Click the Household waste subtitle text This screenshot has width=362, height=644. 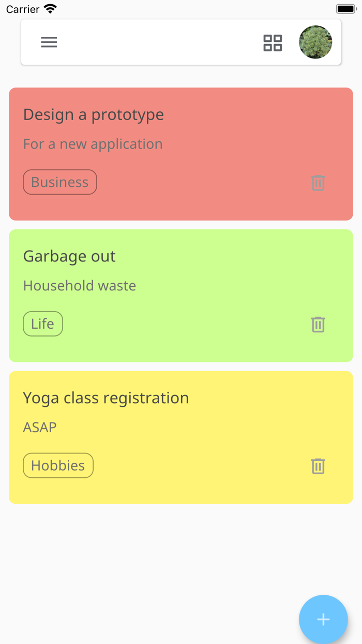[x=79, y=285]
